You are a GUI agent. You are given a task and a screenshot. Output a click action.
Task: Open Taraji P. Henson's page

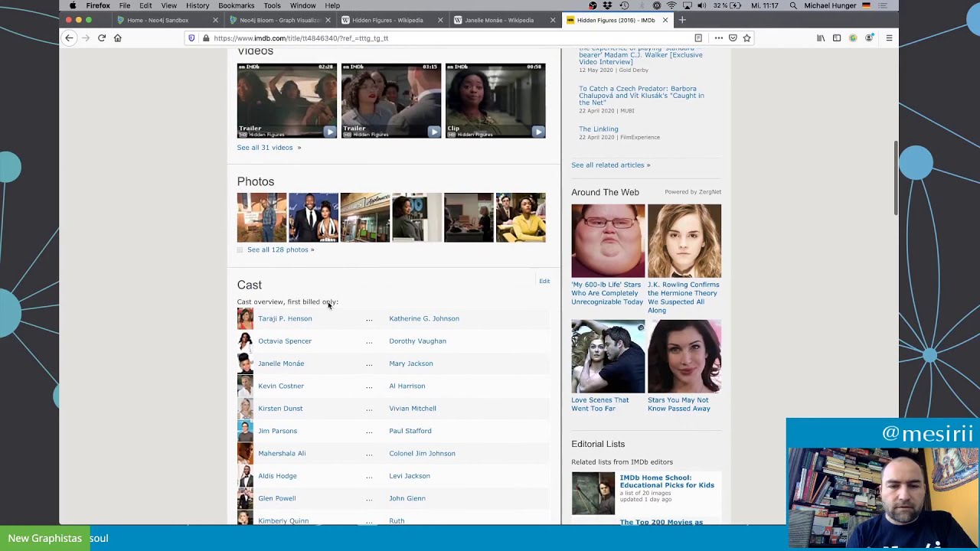click(x=285, y=318)
